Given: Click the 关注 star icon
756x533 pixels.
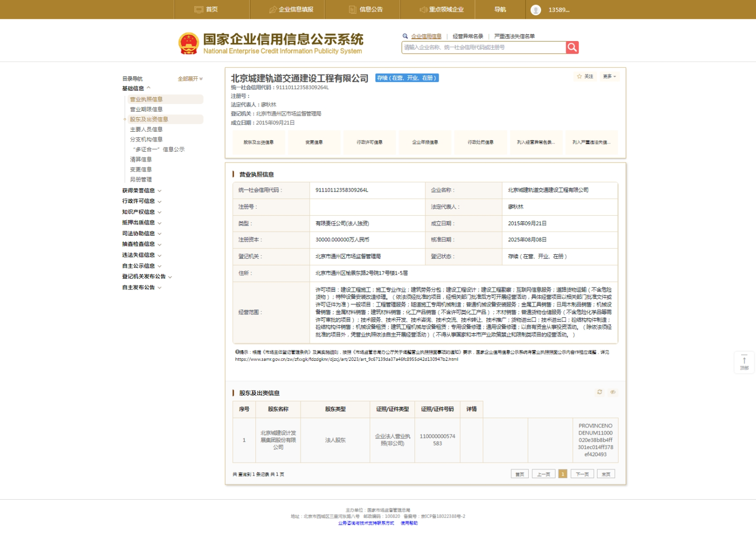Looking at the screenshot, I should click(x=580, y=76).
